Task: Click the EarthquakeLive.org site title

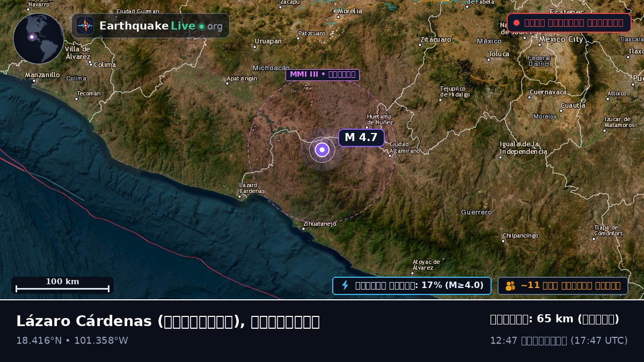Action: click(x=161, y=26)
